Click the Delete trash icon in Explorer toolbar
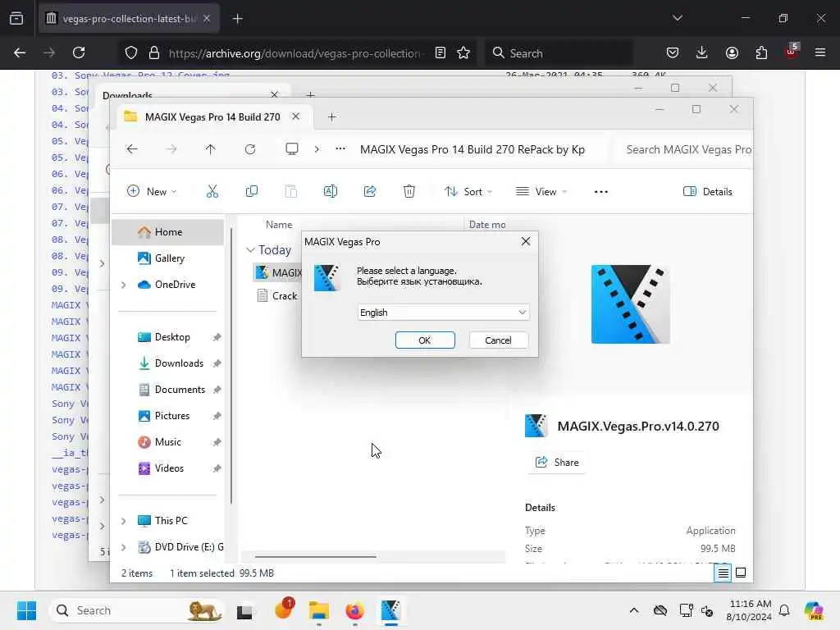This screenshot has width=840, height=630. [x=409, y=191]
